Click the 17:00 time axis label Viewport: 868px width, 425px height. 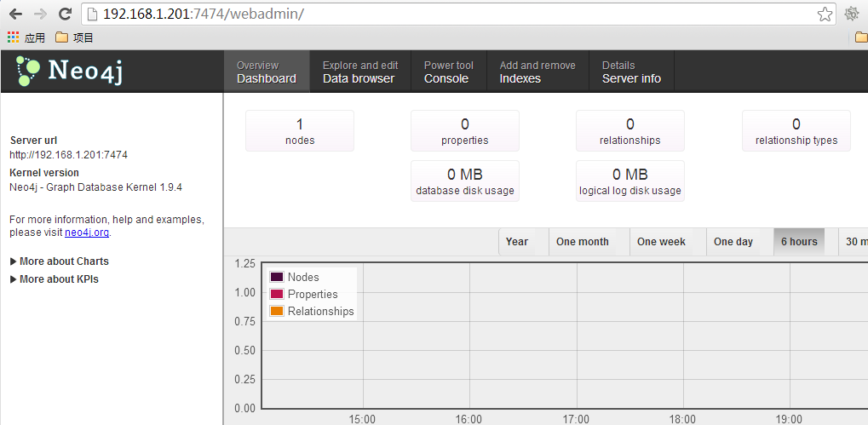(x=576, y=419)
